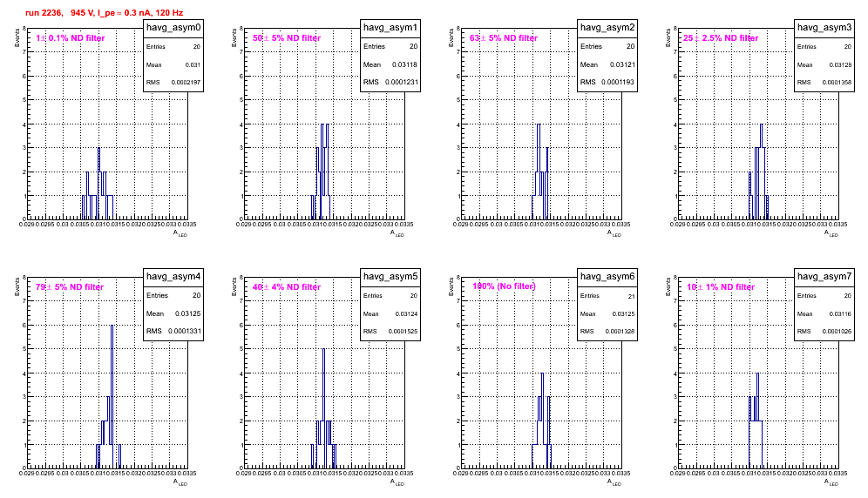868x498 pixels.
Task: Click the '25± 2.5% ND filter' label
Action: 721,37
